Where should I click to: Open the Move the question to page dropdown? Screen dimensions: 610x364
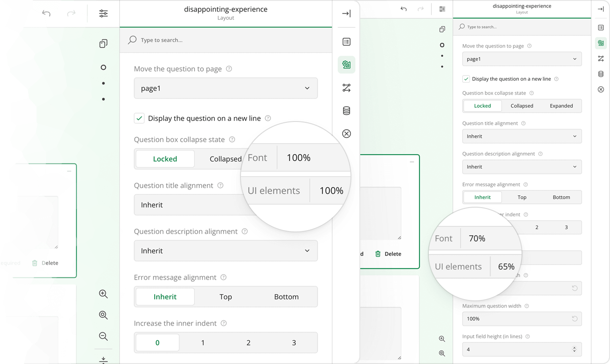point(226,88)
